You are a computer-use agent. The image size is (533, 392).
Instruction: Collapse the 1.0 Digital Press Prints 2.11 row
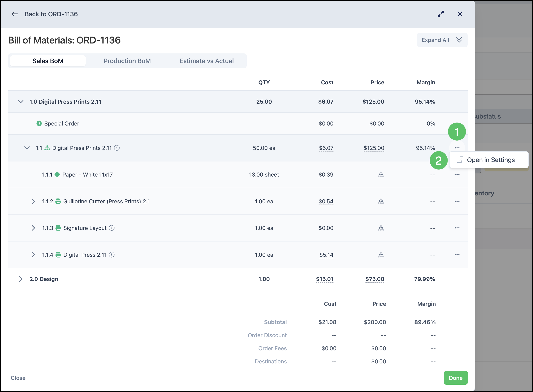21,101
